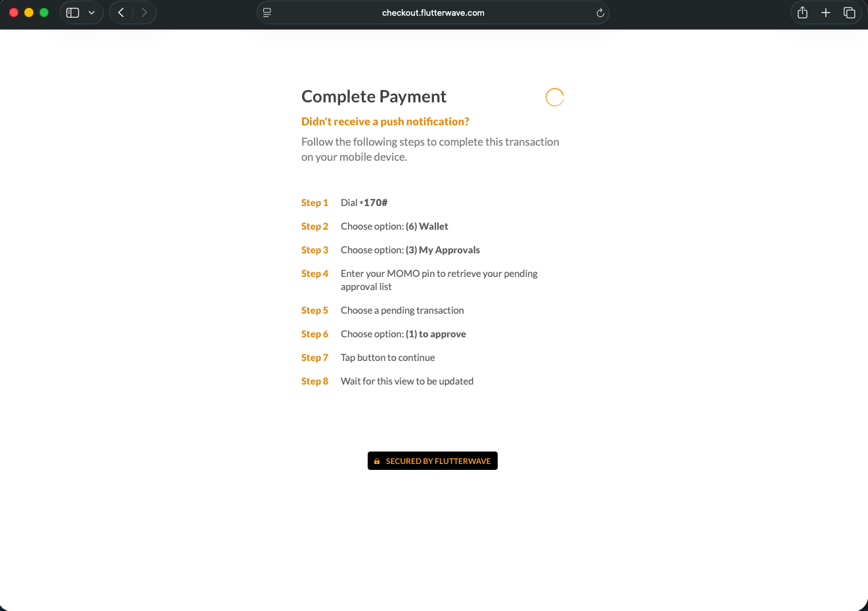Image resolution: width=868 pixels, height=611 pixels.
Task: Select the 'Step 5' label
Action: point(315,310)
